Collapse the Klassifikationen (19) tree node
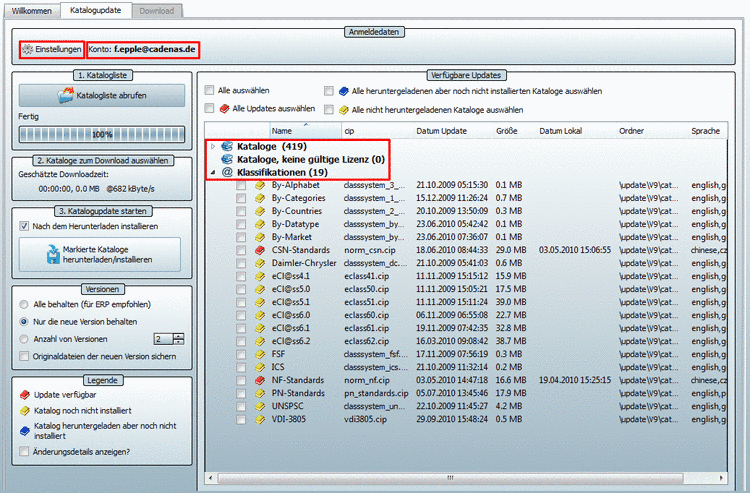This screenshot has height=493, width=750. pos(213,172)
